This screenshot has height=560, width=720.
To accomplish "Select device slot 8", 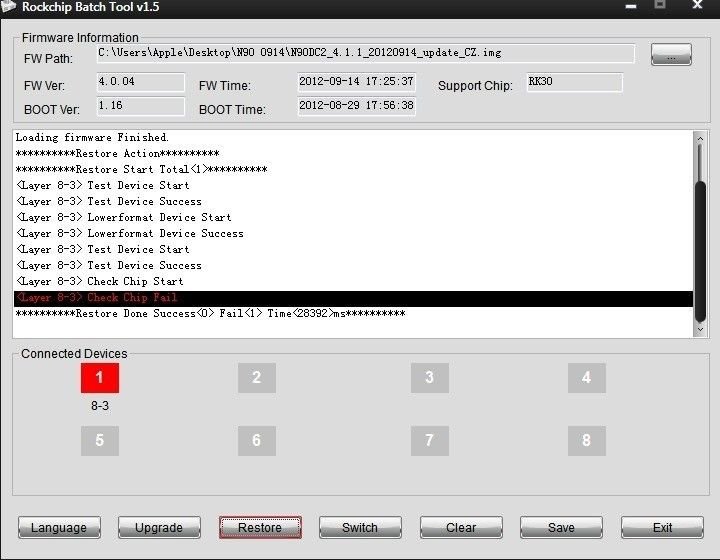I will [x=586, y=441].
